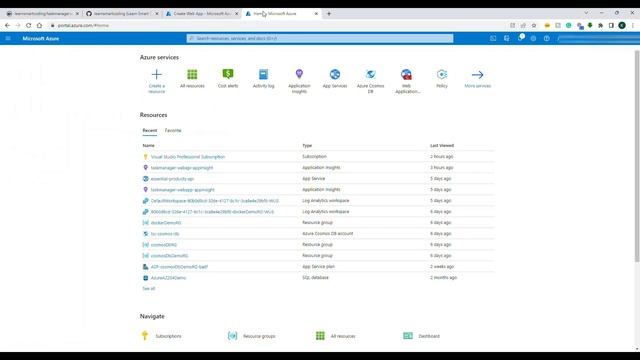This screenshot has width=640, height=360.
Task: Click the browser address bar URL
Action: click(x=83, y=25)
